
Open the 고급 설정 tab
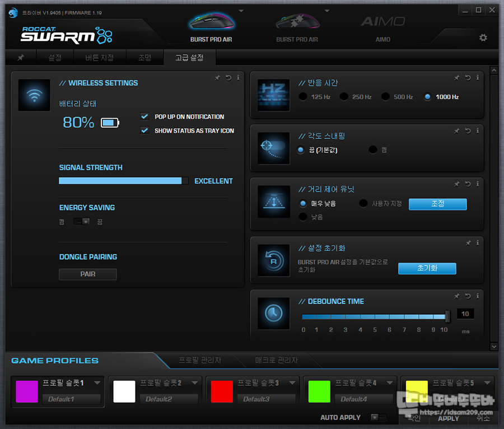click(189, 58)
